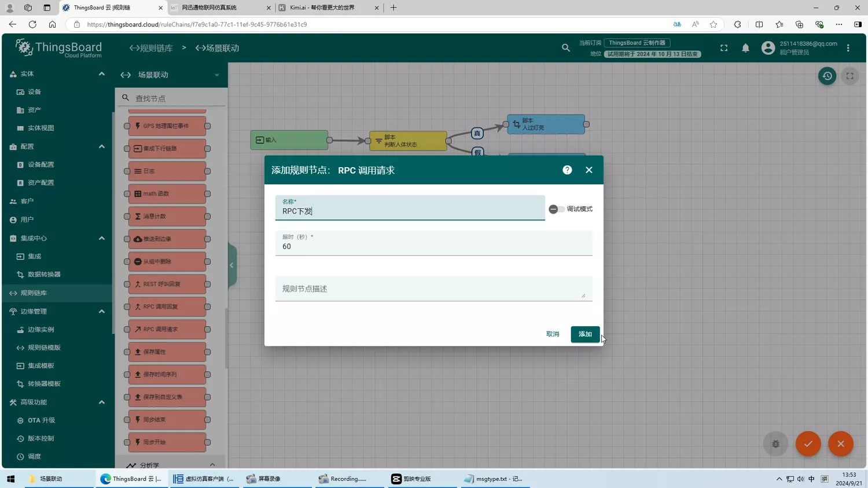Toggle fullscreen icon in top header
Image resolution: width=868 pixels, height=488 pixels.
[723, 48]
